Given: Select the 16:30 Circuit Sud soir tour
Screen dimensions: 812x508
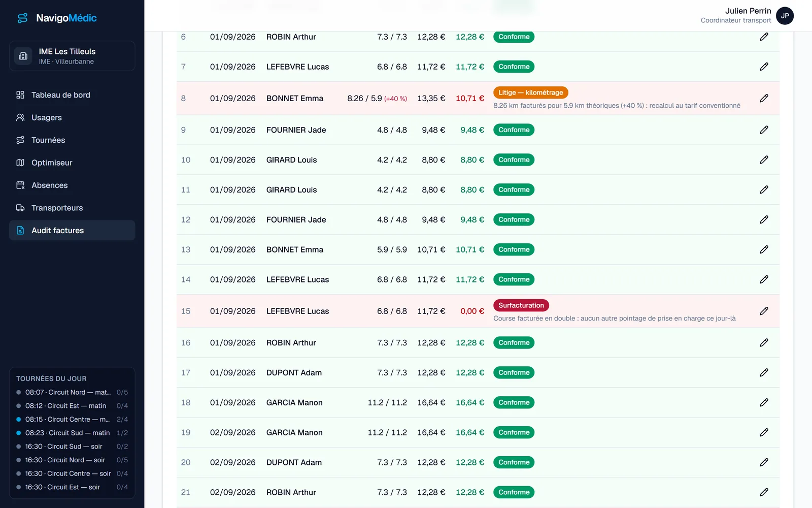Looking at the screenshot, I should [72, 447].
